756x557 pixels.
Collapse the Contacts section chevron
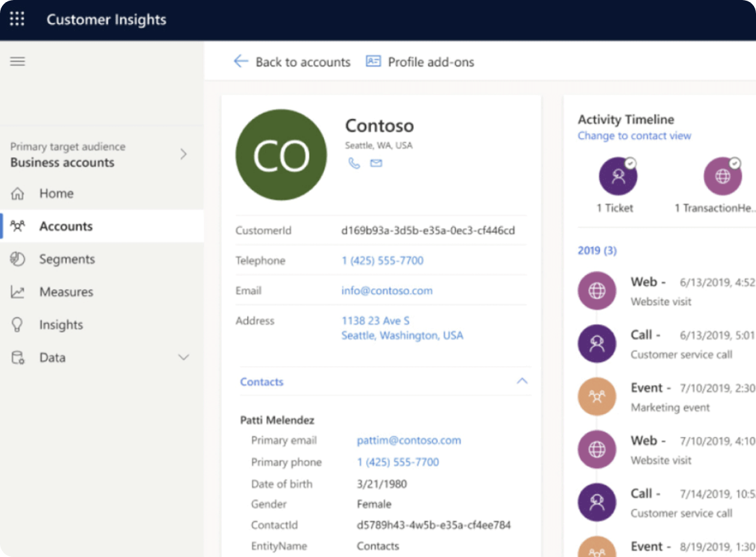522,381
